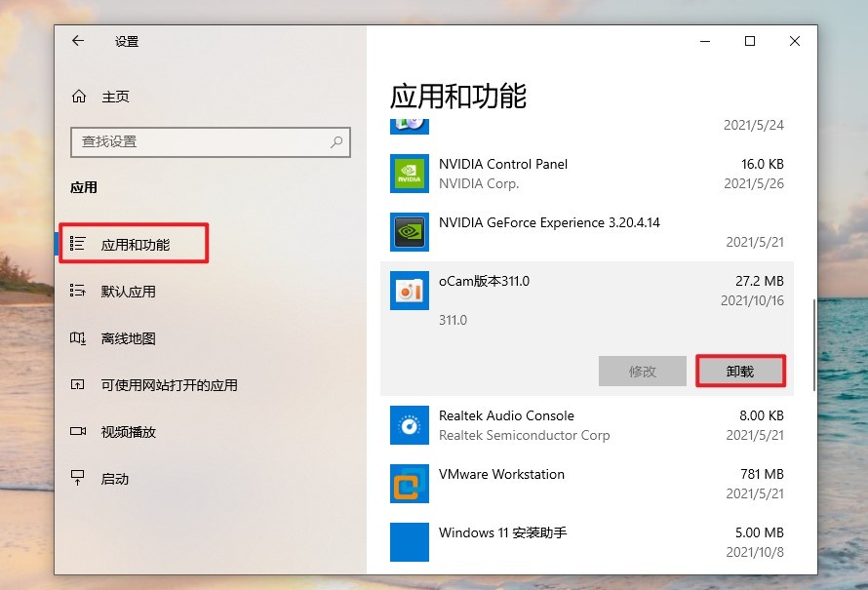Click the 311.0 version number under oCam
868x590 pixels.
tap(453, 321)
